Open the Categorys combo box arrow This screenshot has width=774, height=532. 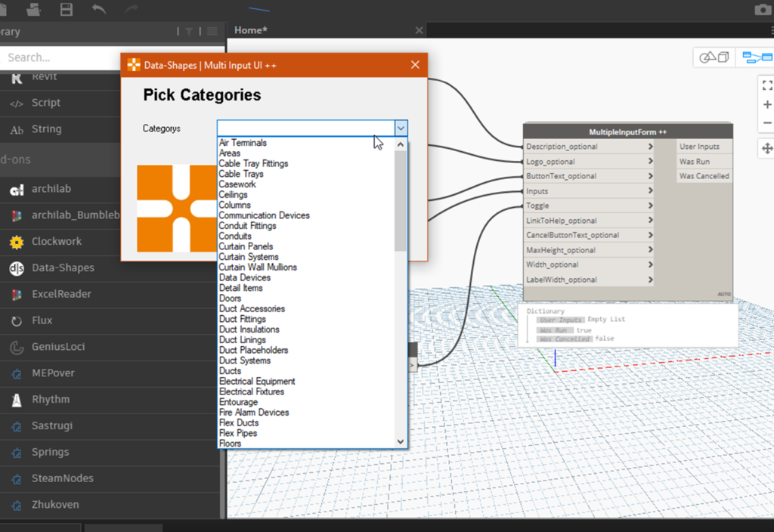401,128
